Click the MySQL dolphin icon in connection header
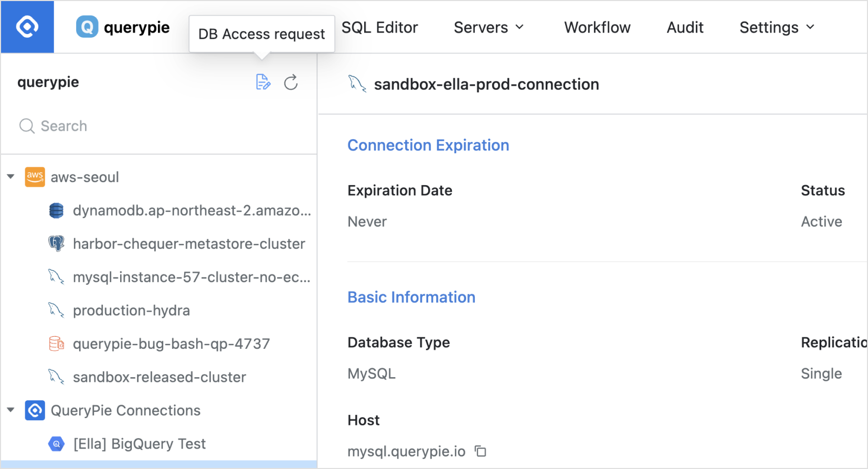The height and width of the screenshot is (469, 868). point(357,84)
